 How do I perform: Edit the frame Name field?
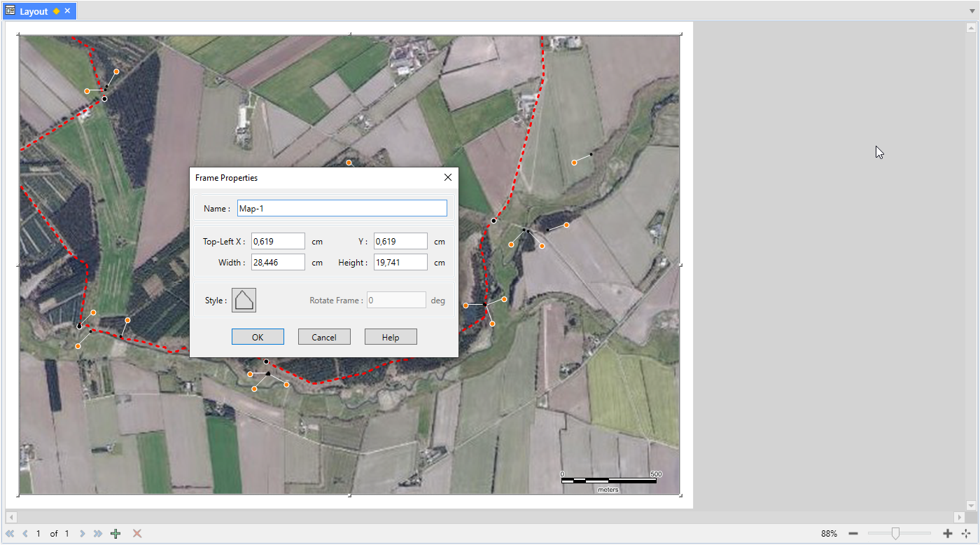[x=342, y=208]
